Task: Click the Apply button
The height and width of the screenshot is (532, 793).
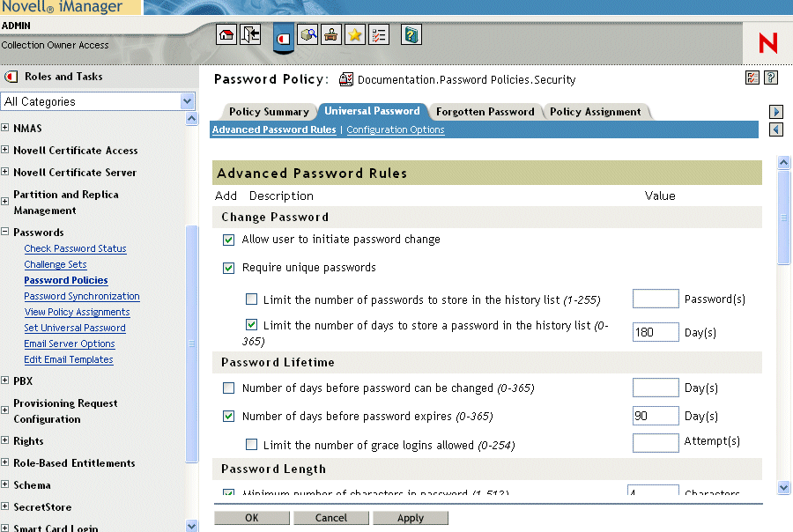Action: point(411,518)
